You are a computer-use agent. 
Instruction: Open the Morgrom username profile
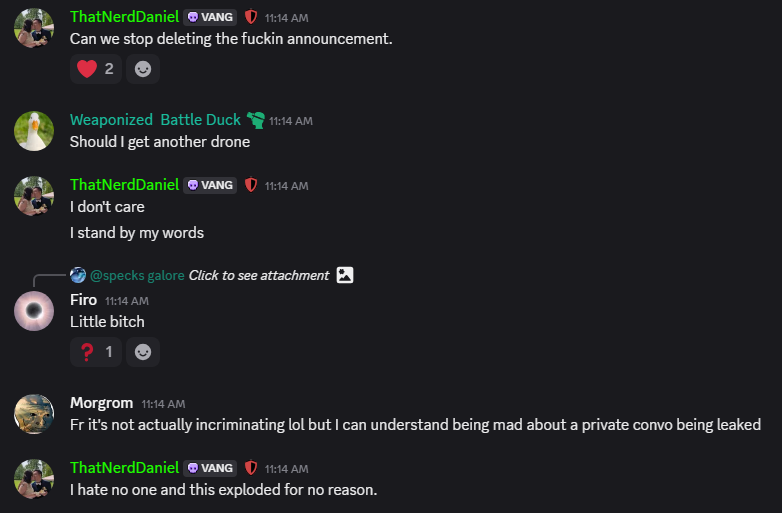pyautogui.click(x=101, y=402)
